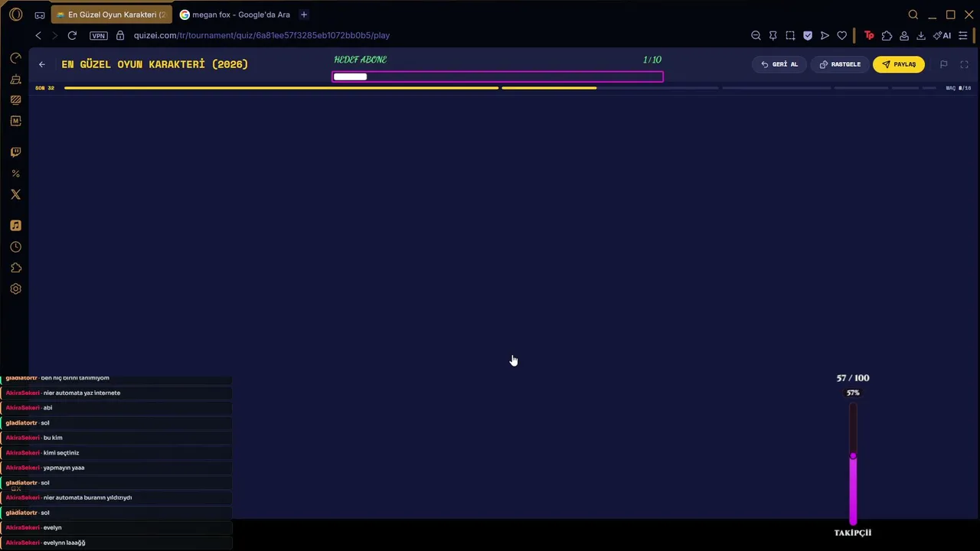Click the GERİ AL undo button
Screen dimensions: 980x551
coord(779,64)
